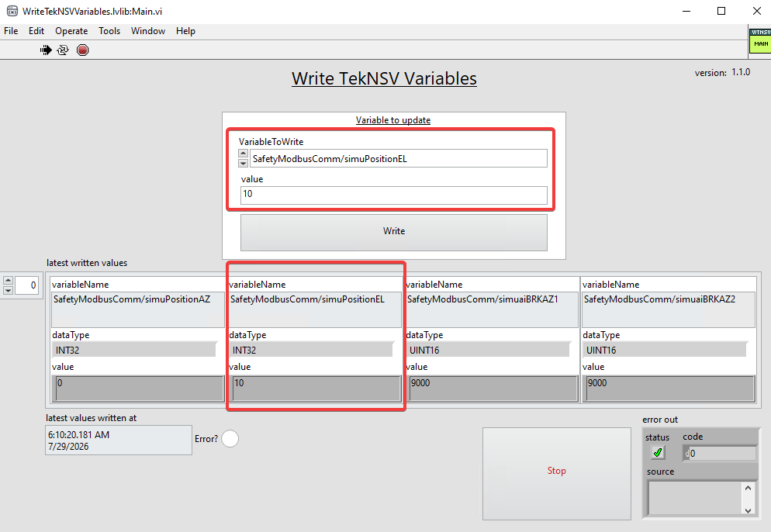Open the File menu

coord(11,31)
